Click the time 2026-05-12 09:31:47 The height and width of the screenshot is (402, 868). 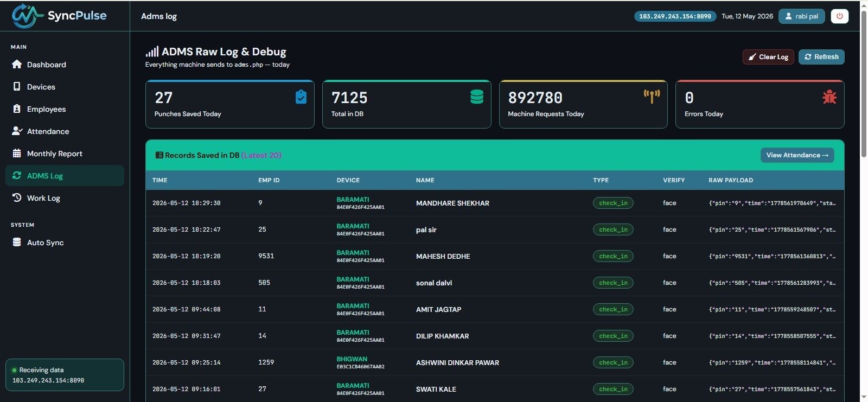[186, 336]
